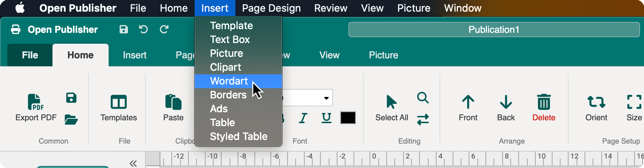This screenshot has width=644, height=168.
Task: Bring object to Front
Action: [x=468, y=102]
